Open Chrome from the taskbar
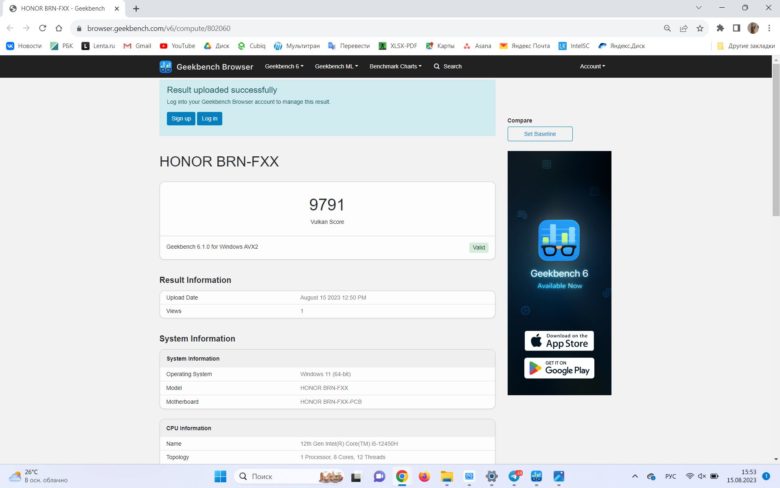This screenshot has width=780, height=488. (x=402, y=477)
